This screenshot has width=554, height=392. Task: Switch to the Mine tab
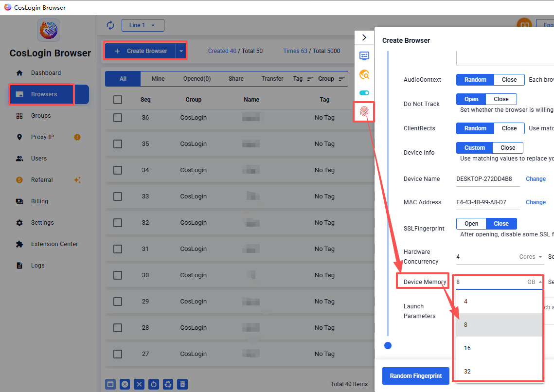coord(158,79)
